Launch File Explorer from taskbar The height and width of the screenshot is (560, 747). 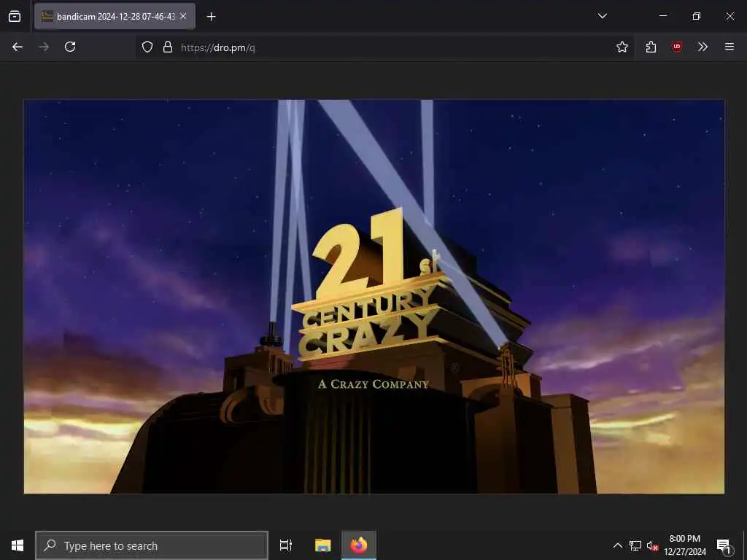coord(322,545)
